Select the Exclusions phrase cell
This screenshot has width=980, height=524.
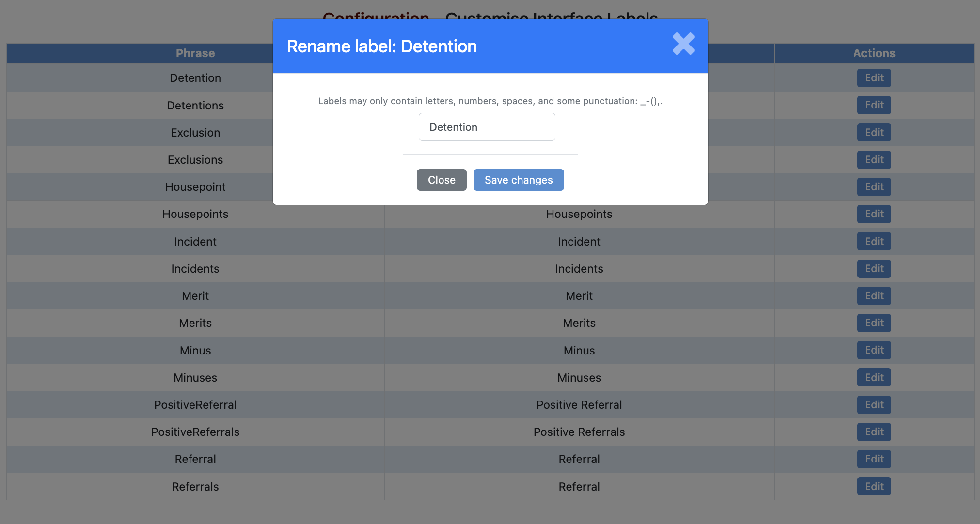tap(195, 160)
